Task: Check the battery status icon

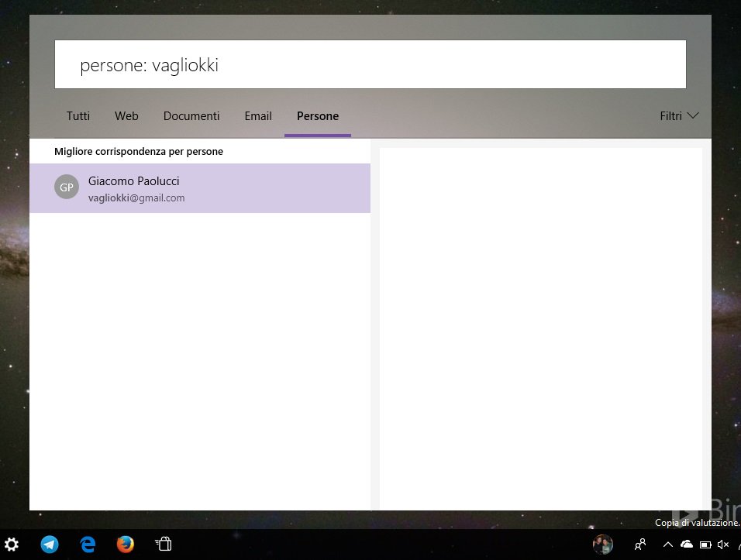Action: tap(705, 545)
